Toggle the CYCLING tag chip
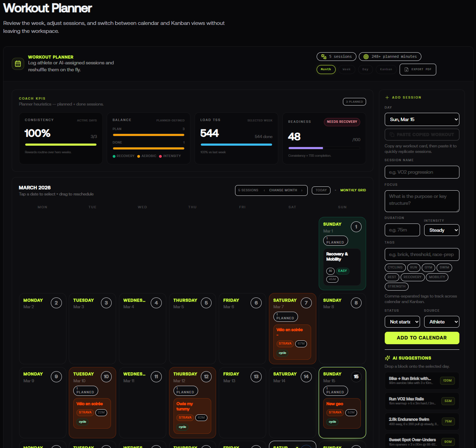Image resolution: width=476 pixels, height=448 pixels. (395, 267)
